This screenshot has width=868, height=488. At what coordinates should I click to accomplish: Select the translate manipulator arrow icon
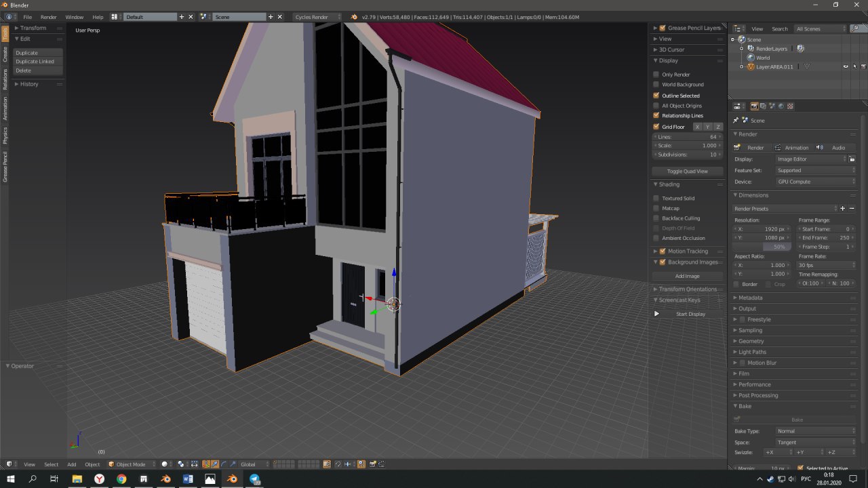(x=215, y=464)
